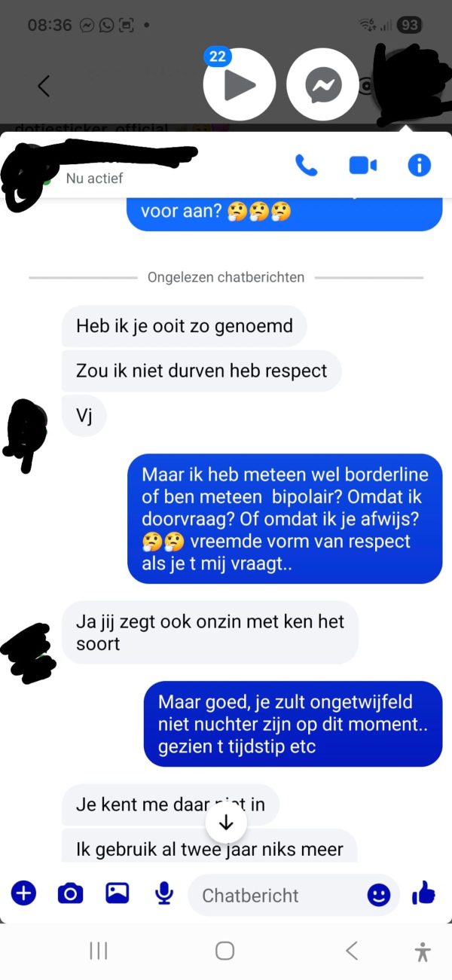452x980 pixels.
Task: Open the camera from the chat bar
Action: point(70,893)
